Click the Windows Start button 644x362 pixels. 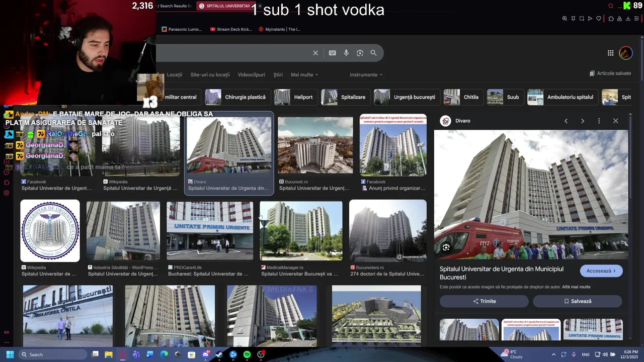10,354
